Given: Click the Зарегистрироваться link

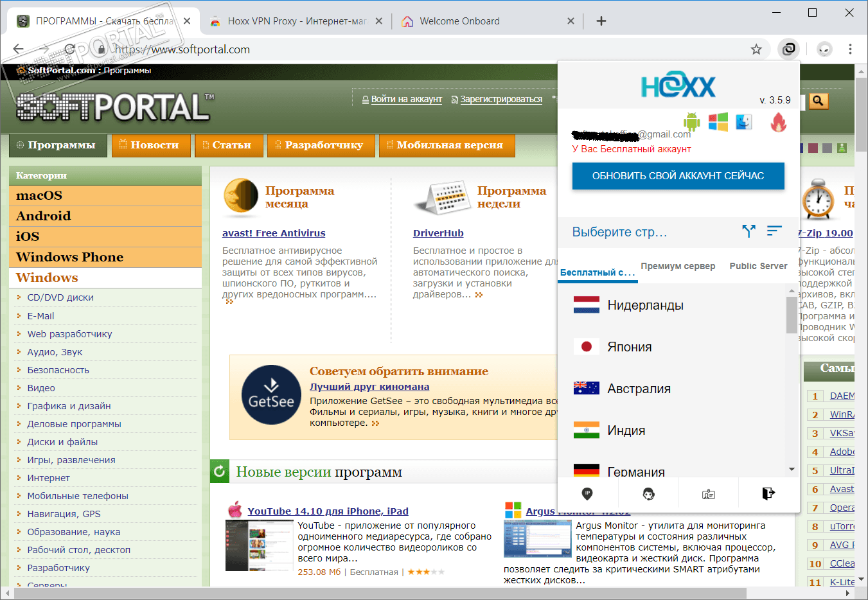Looking at the screenshot, I should [x=501, y=99].
